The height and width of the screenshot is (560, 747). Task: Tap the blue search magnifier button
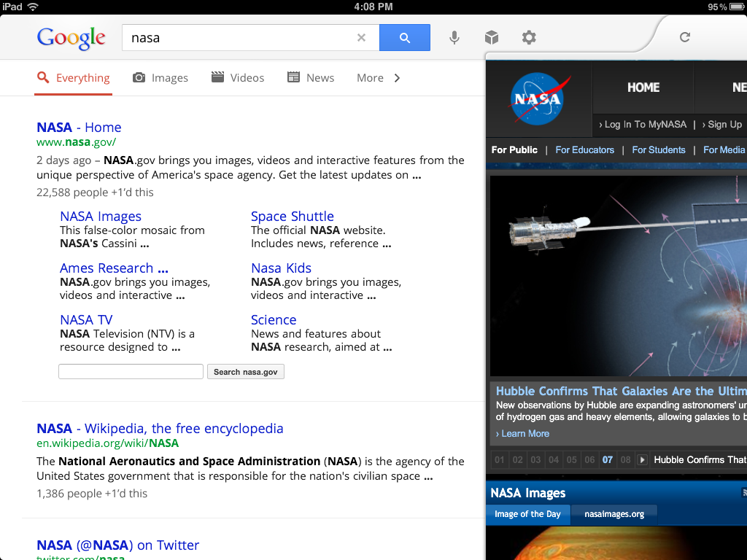404,38
